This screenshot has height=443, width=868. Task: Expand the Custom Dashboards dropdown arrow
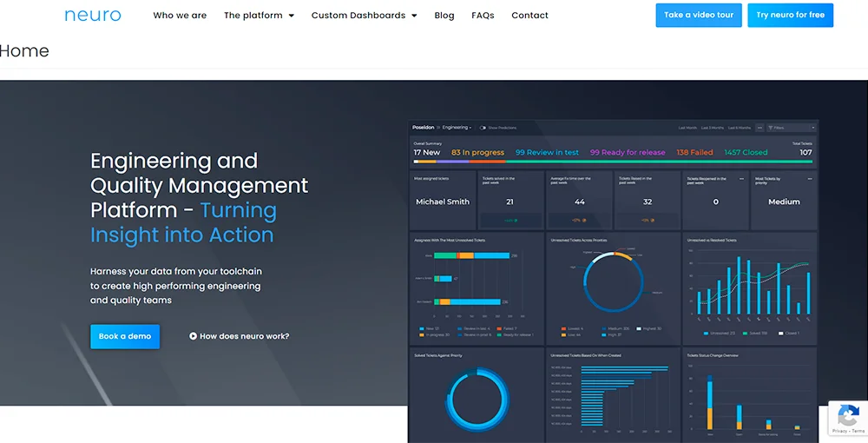tap(414, 16)
